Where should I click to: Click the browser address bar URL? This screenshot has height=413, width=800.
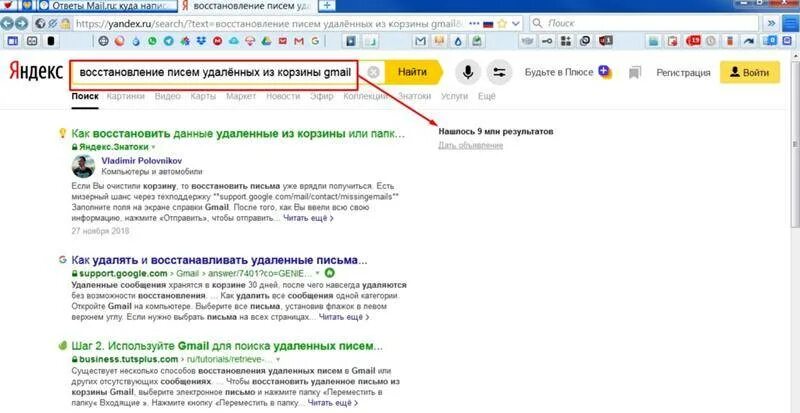(x=270, y=23)
